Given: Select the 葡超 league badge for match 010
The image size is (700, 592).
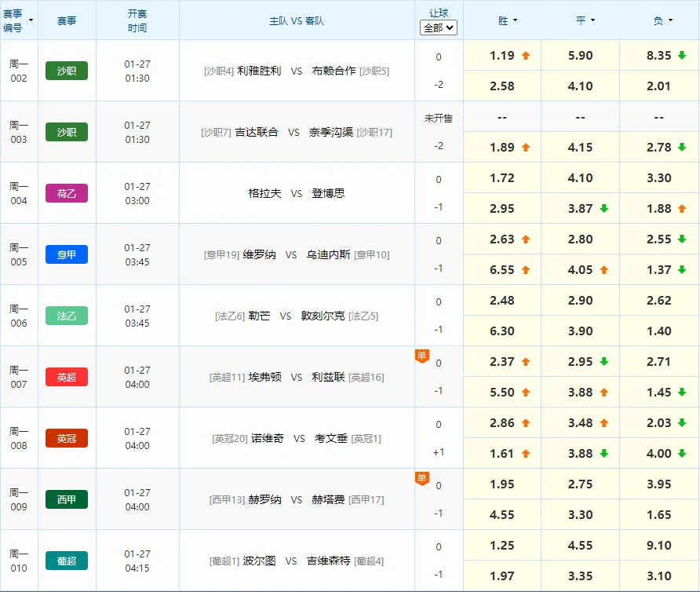Looking at the screenshot, I should 66,561.
